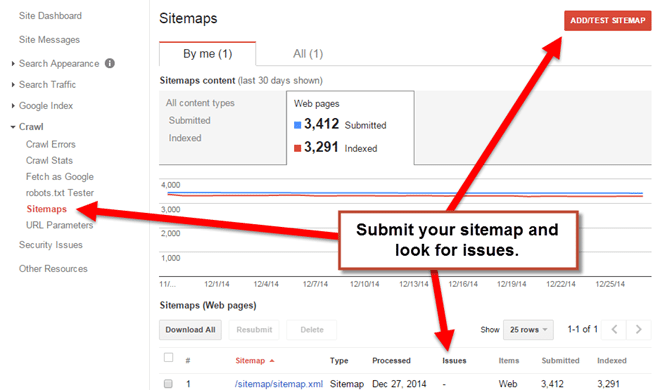Click the Dec 27, 2014 processed date
The image size is (660, 390).
click(x=399, y=384)
